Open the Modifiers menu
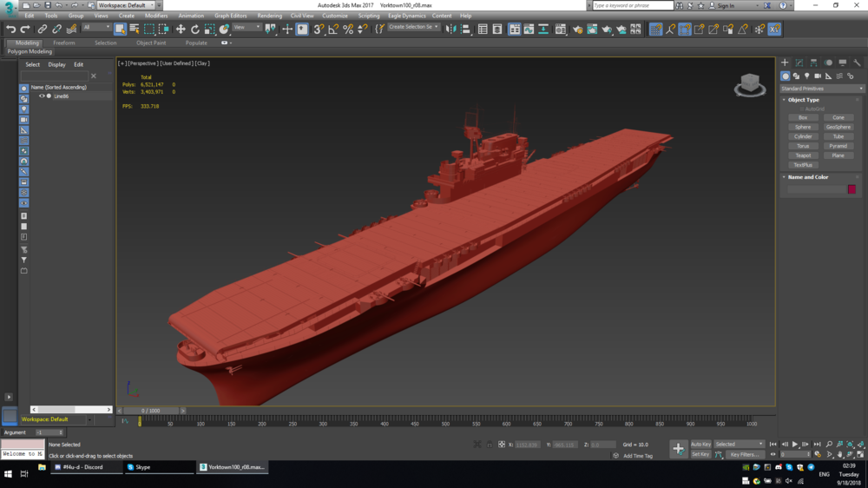This screenshot has width=868, height=488. point(156,16)
